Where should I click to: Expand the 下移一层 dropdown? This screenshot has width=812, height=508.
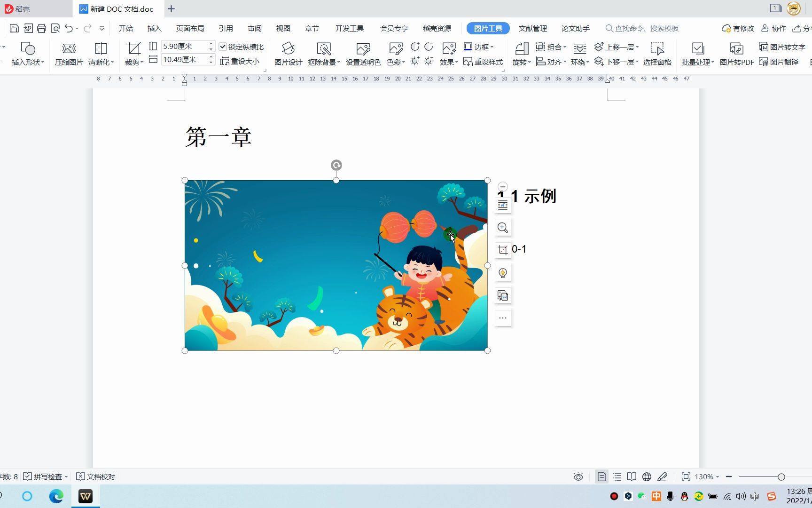[637, 62]
